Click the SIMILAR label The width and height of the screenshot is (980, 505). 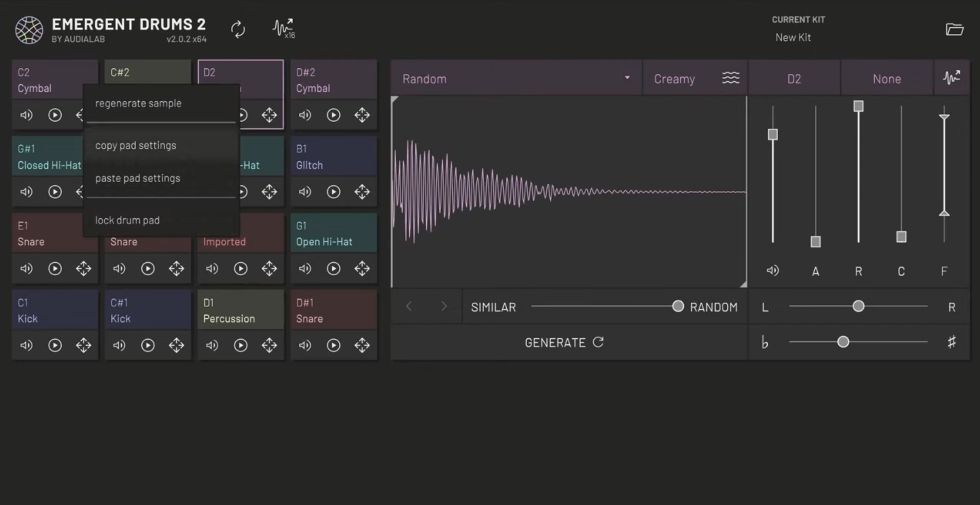(493, 307)
